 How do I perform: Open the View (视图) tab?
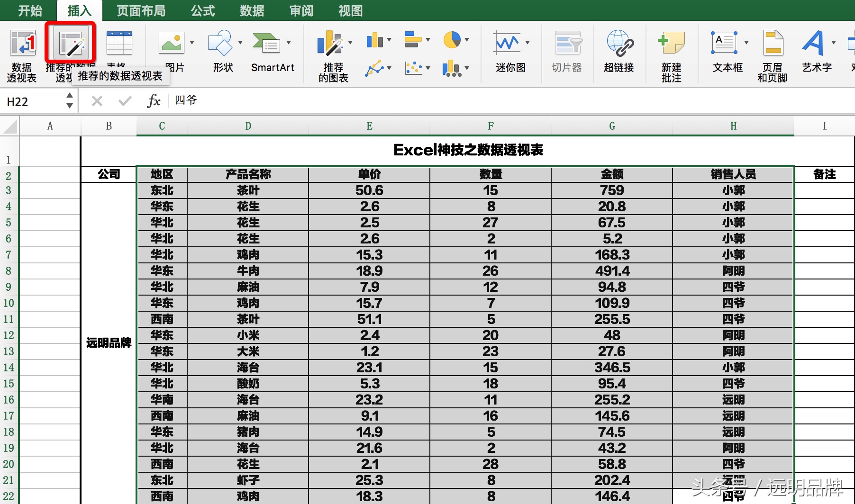[x=351, y=10]
